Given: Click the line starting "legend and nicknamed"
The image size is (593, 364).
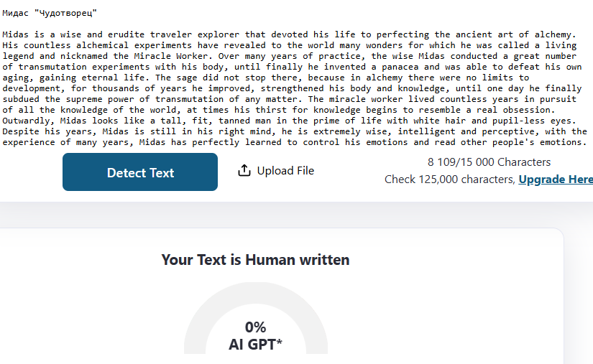Looking at the screenshot, I should [x=290, y=56].
